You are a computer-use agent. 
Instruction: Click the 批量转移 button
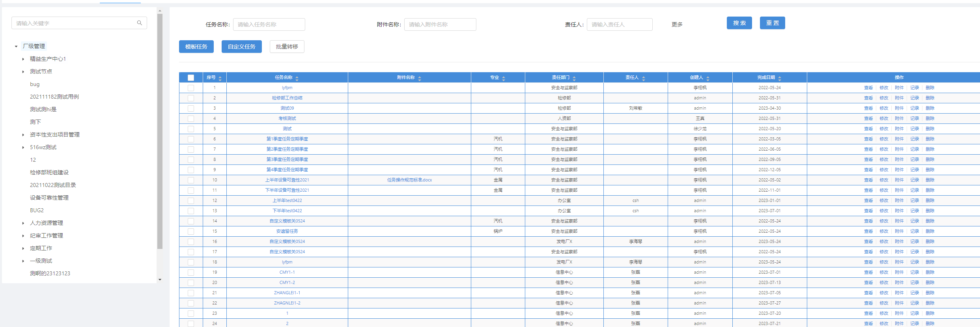[287, 47]
